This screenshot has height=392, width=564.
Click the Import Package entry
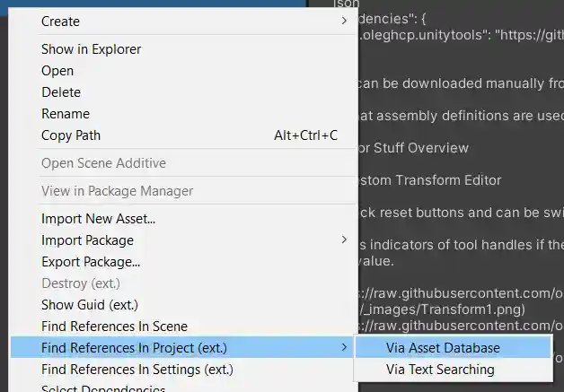click(87, 240)
